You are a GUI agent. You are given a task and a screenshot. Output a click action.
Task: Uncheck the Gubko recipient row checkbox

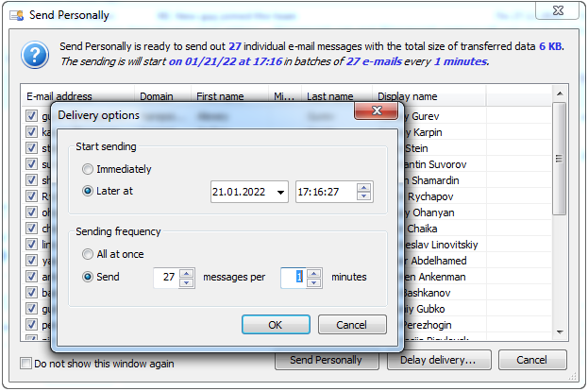tap(31, 309)
